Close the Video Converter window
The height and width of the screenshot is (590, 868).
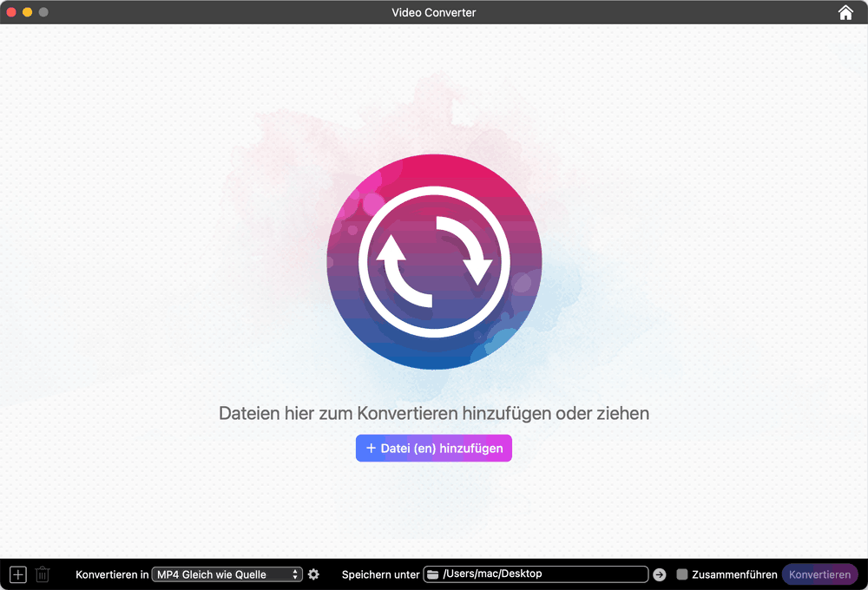11,12
